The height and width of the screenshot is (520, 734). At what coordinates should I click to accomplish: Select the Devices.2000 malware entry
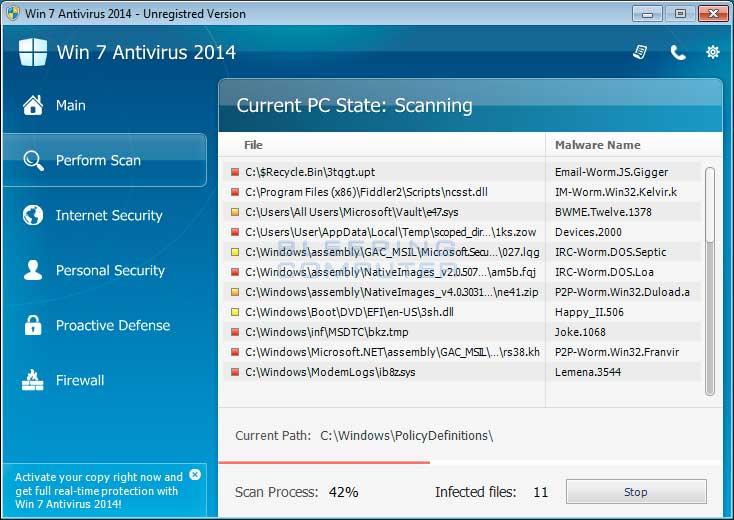coord(588,232)
